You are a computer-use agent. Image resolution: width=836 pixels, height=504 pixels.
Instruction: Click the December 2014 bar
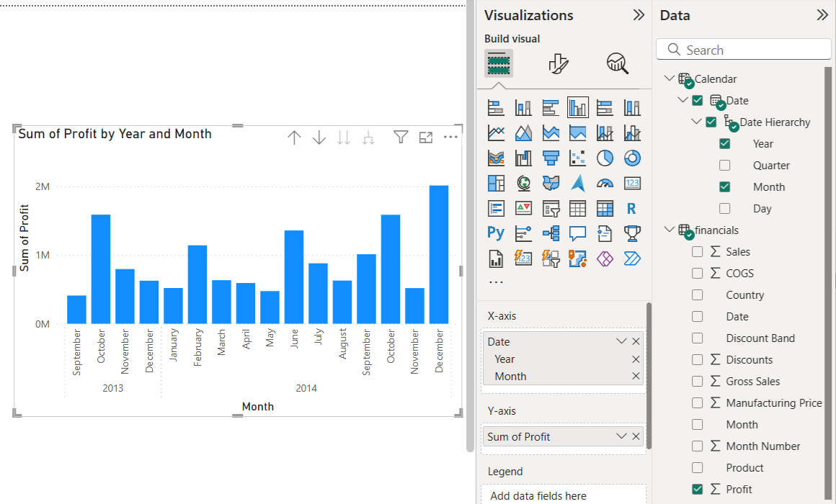[439, 255]
